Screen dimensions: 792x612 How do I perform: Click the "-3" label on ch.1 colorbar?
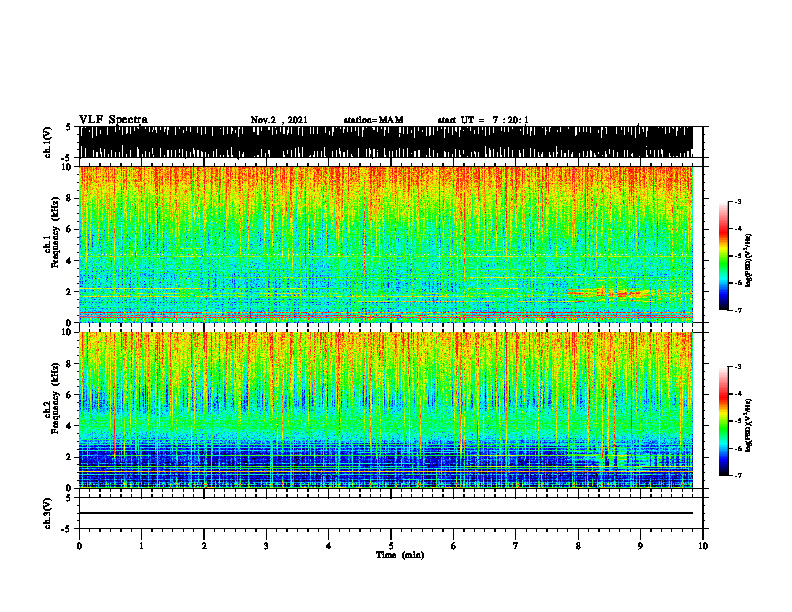click(738, 201)
